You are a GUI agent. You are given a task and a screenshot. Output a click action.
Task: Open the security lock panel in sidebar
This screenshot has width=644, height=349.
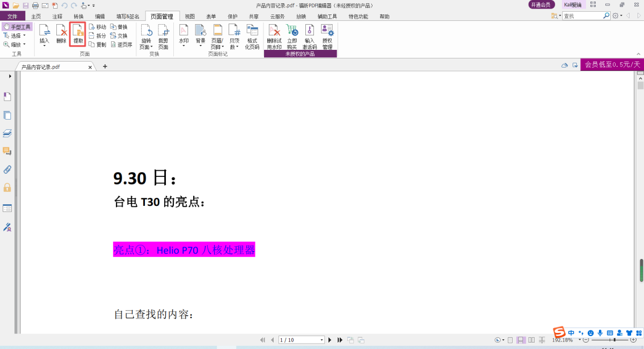coord(8,188)
